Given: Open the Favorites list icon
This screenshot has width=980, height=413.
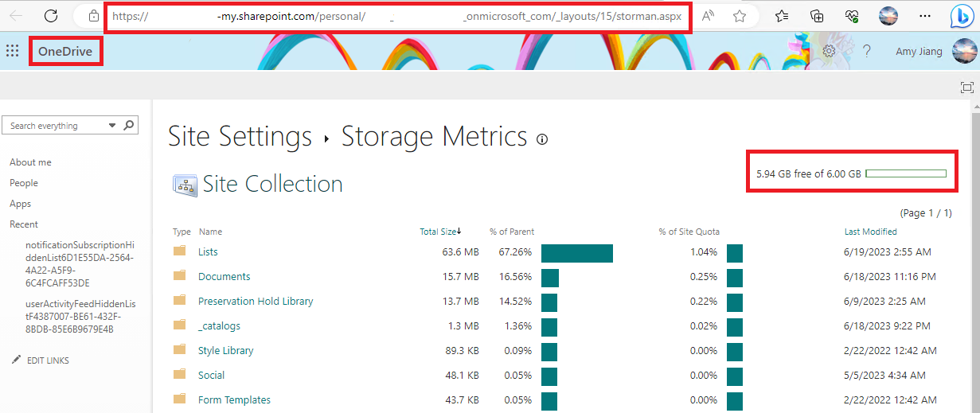Looking at the screenshot, I should 782,15.
